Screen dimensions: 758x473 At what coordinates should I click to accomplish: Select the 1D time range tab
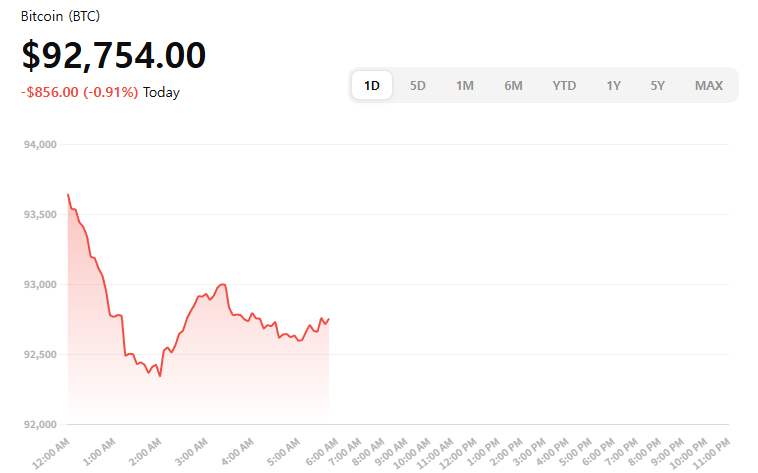pyautogui.click(x=372, y=86)
